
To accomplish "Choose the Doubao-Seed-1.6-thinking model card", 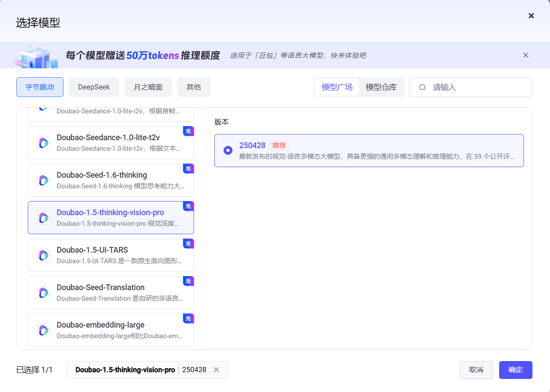I will [x=111, y=180].
